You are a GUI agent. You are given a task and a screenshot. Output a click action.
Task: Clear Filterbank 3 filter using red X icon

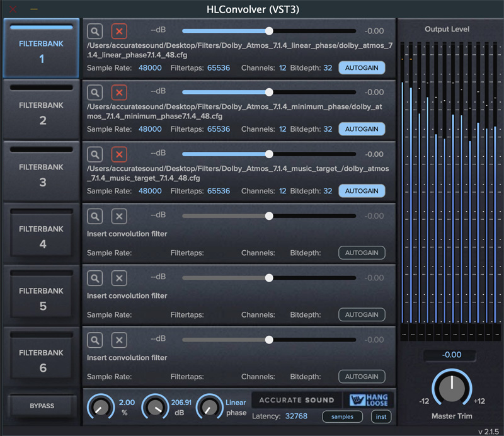(x=119, y=154)
